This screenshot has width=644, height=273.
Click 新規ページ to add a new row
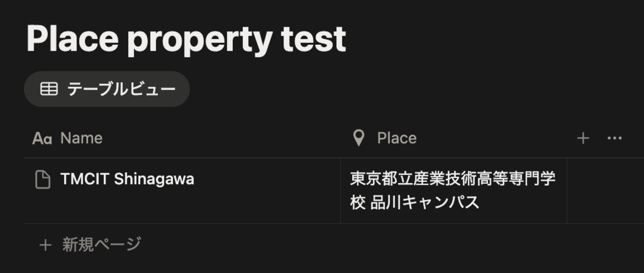tap(102, 245)
